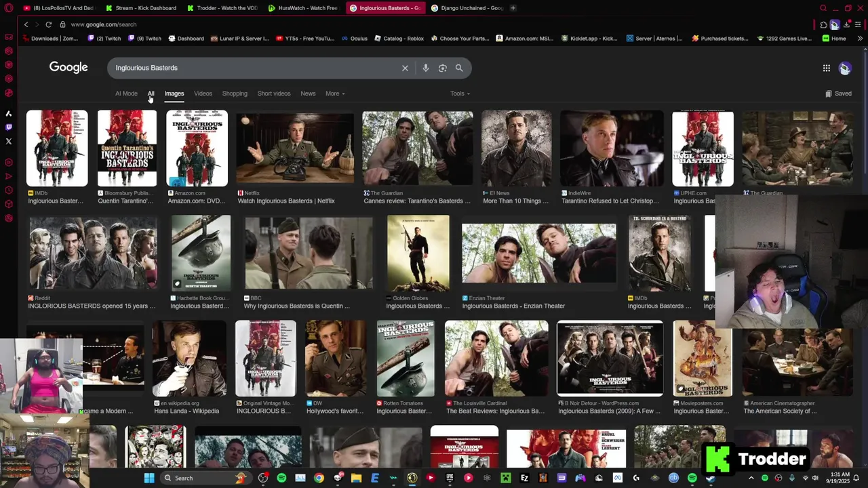The image size is (868, 488).
Task: Open IMDb Inglourious Basterds poster thumbnail
Action: [x=57, y=148]
